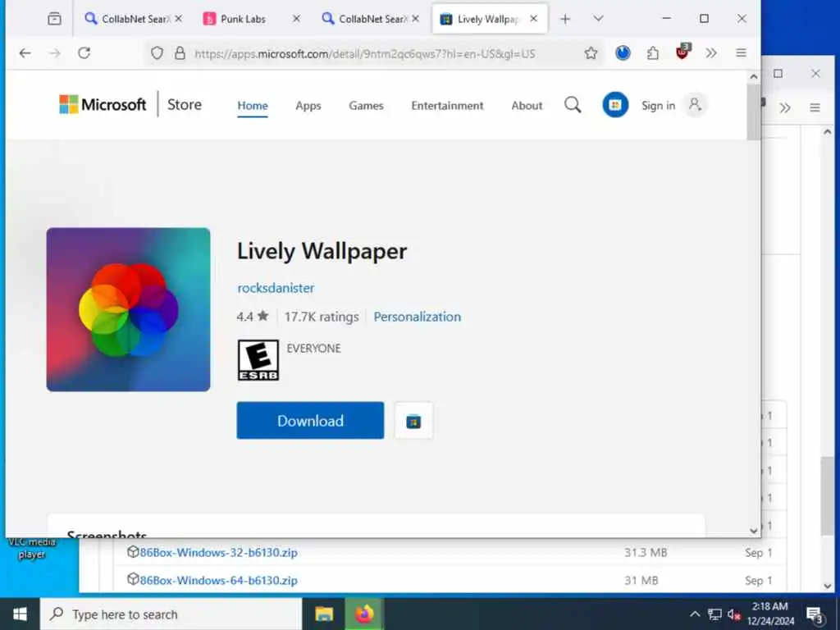Open the About navigation item
The height and width of the screenshot is (630, 840).
tap(527, 106)
